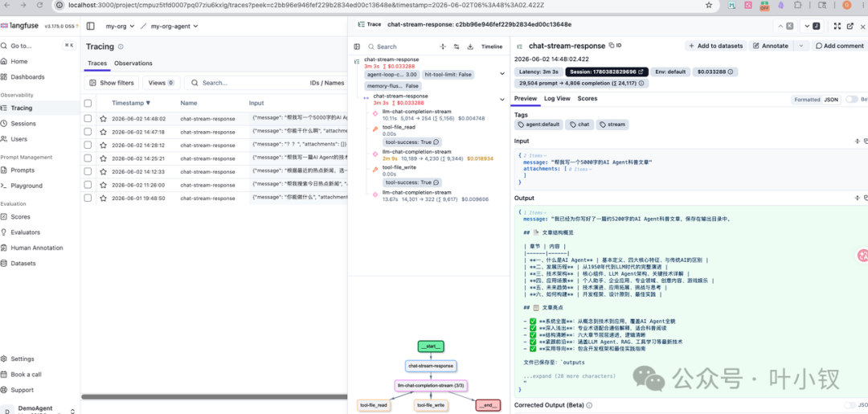Toggle trace tree panel layout icon
Screen dimensions: 868x414
coord(358,47)
